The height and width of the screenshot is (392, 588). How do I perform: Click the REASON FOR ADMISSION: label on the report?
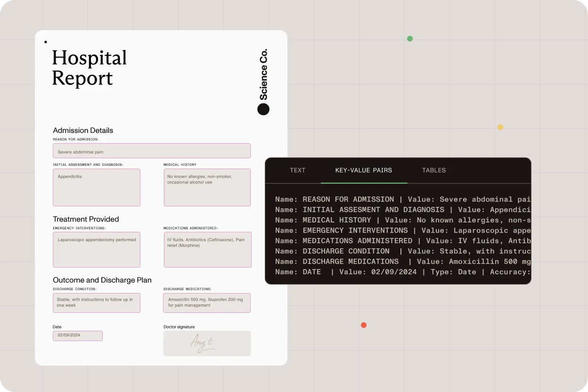point(76,139)
